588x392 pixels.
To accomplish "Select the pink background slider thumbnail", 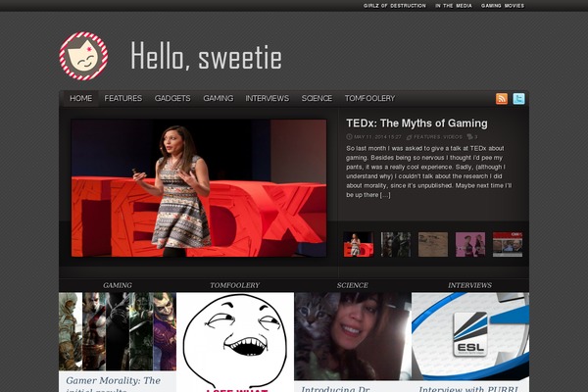I will (470, 244).
